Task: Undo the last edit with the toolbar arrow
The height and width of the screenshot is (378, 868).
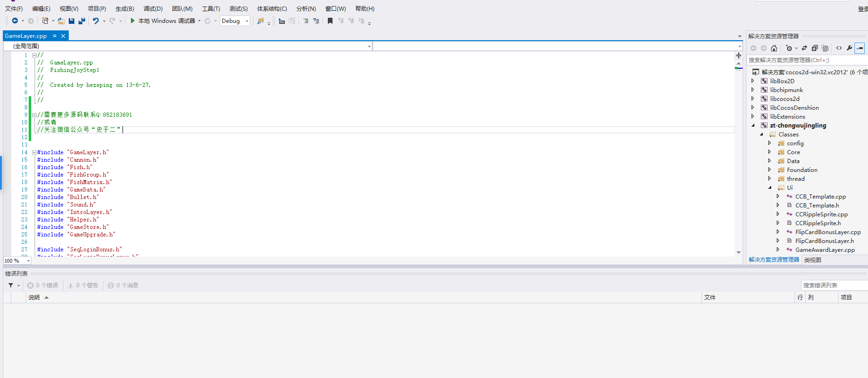Action: pyautogui.click(x=96, y=21)
